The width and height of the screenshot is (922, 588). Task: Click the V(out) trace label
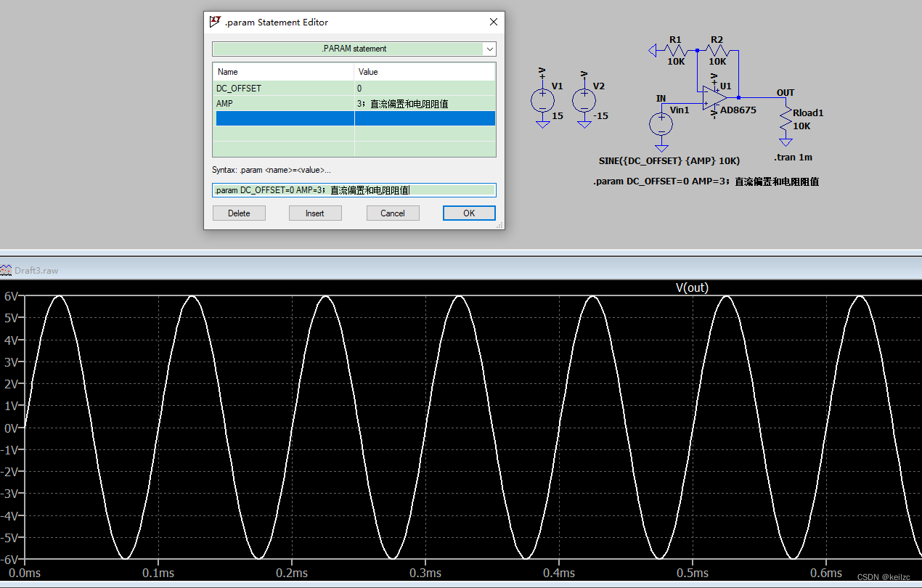692,287
